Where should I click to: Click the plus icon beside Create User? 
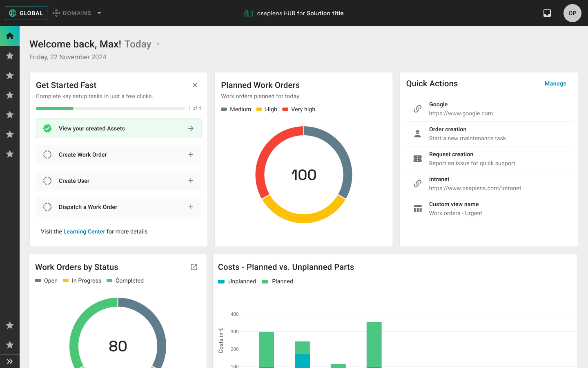[x=191, y=181]
